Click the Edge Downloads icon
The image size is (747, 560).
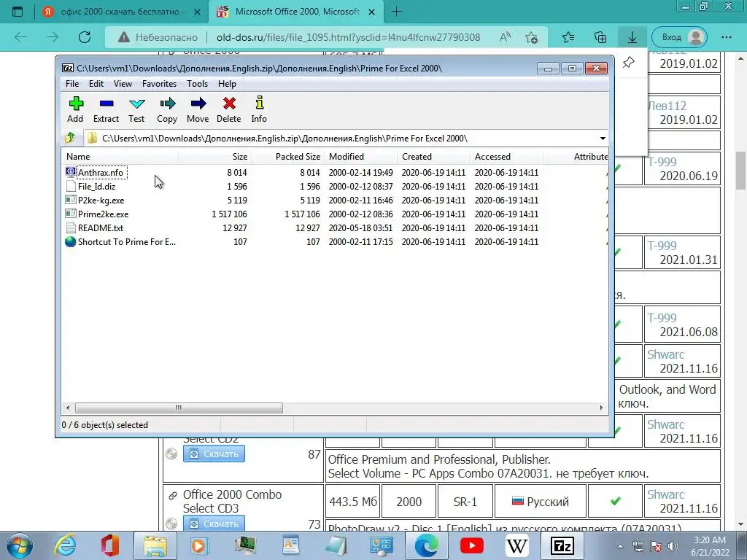coord(632,37)
